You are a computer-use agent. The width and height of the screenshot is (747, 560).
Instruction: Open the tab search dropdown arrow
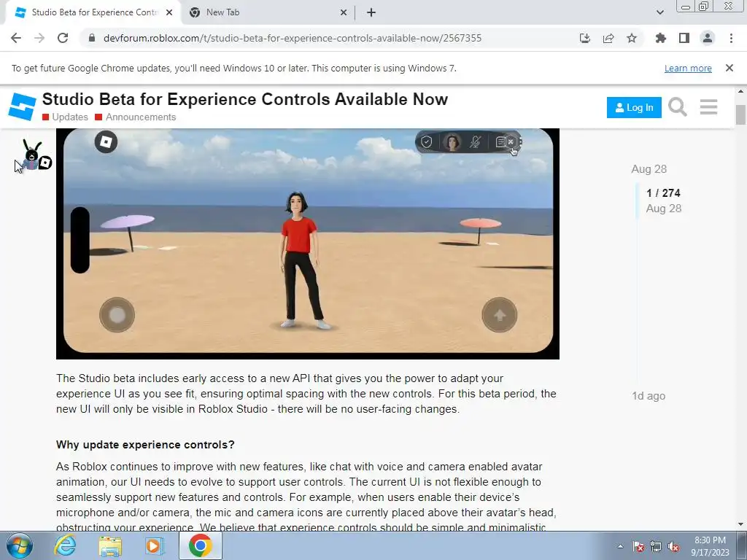click(659, 12)
